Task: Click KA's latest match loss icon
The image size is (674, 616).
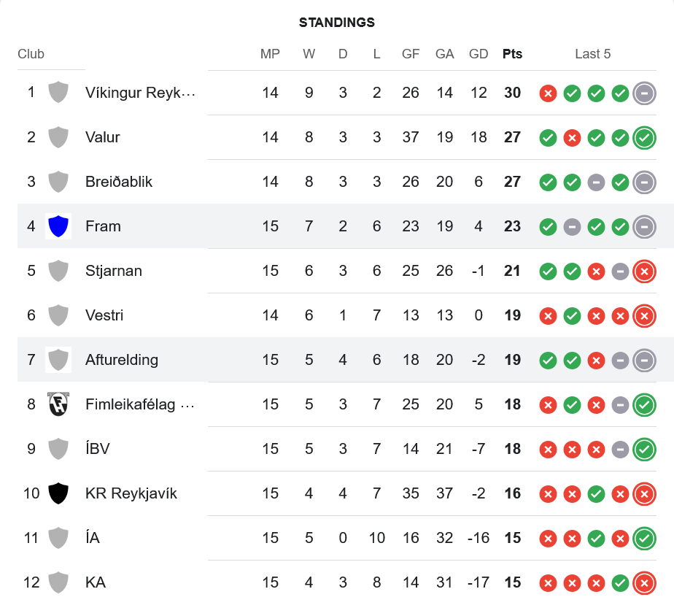Action: coord(643,582)
